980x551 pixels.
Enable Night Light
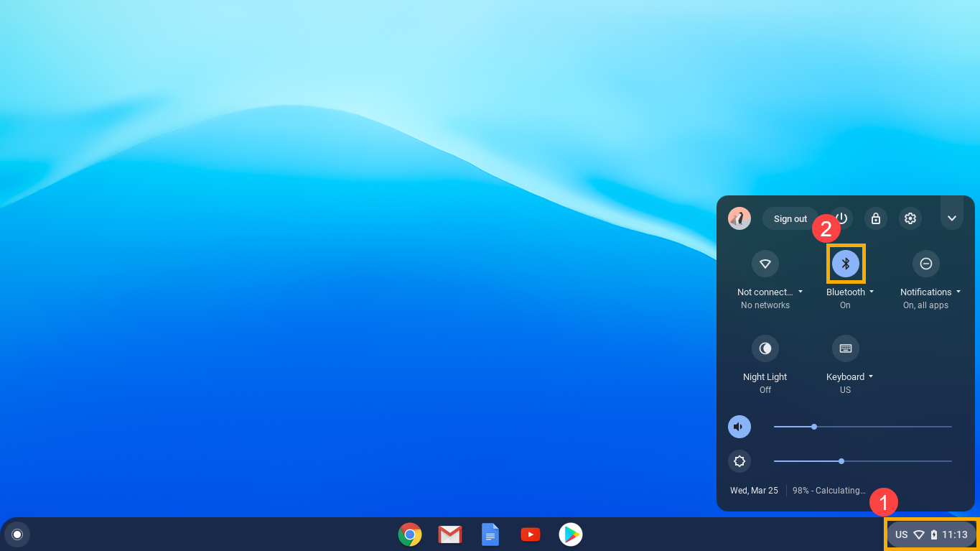tap(765, 348)
